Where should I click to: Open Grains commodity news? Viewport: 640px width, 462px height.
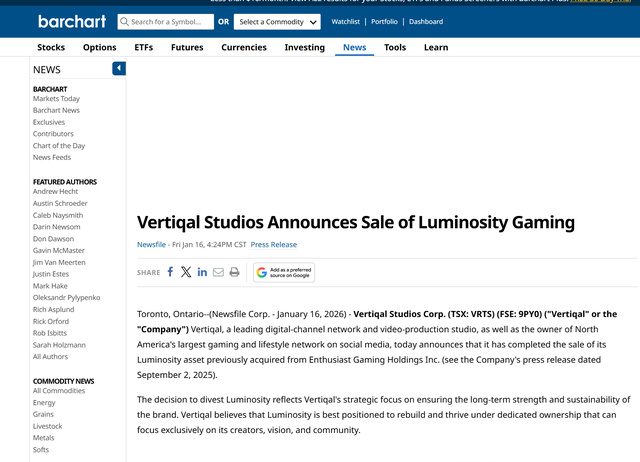coord(43,414)
